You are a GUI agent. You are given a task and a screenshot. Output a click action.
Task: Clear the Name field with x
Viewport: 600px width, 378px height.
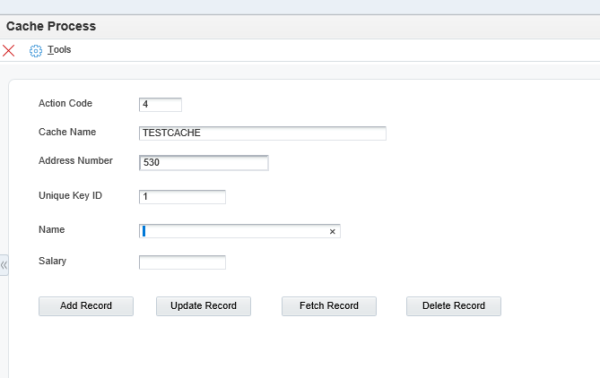[332, 231]
